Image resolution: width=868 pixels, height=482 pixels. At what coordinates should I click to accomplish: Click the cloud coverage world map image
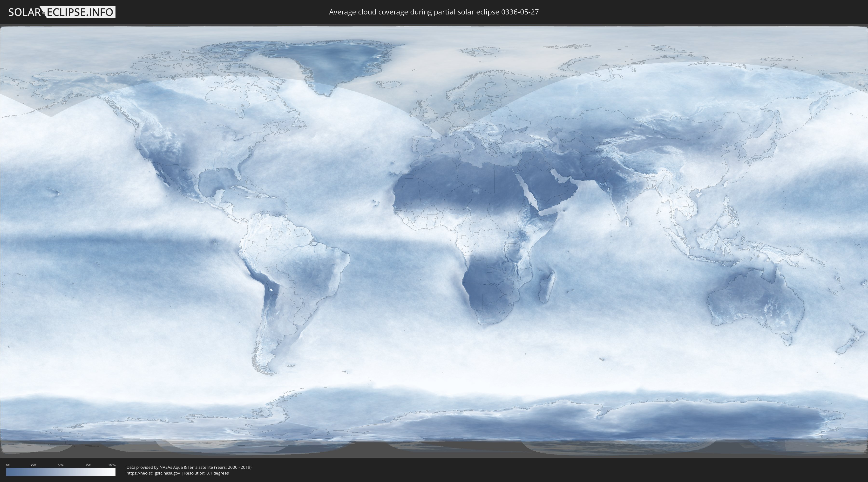434,241
